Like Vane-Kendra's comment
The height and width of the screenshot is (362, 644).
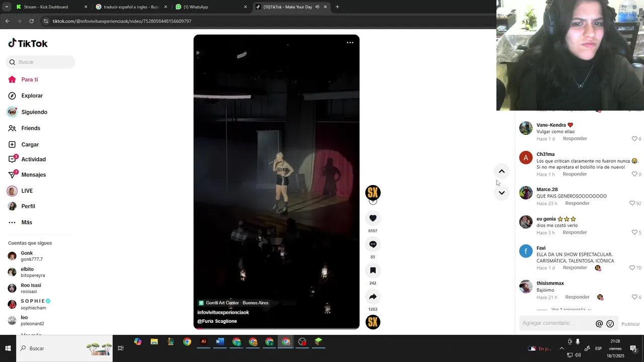pos(634,139)
